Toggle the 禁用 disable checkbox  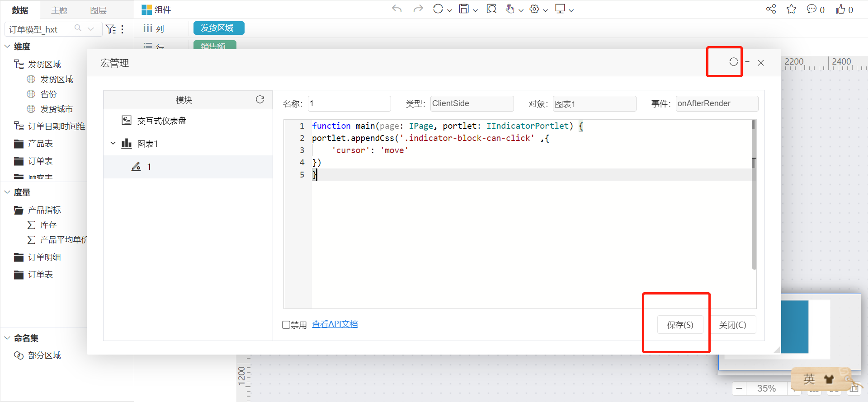click(286, 325)
